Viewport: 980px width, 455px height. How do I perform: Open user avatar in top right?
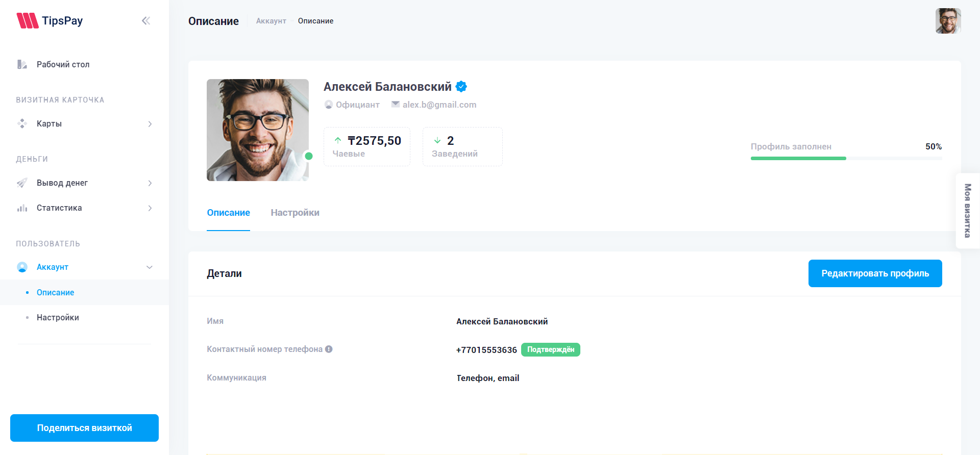click(x=948, y=21)
